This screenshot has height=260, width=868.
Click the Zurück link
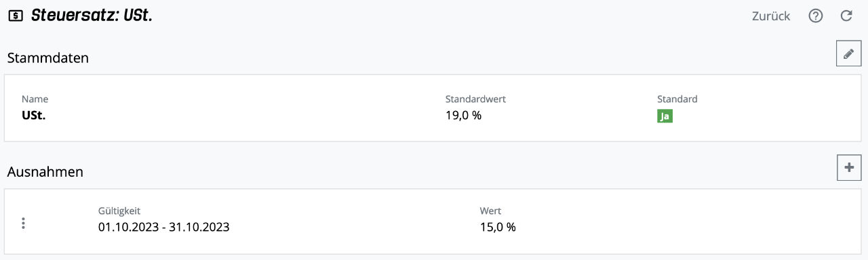click(x=770, y=16)
